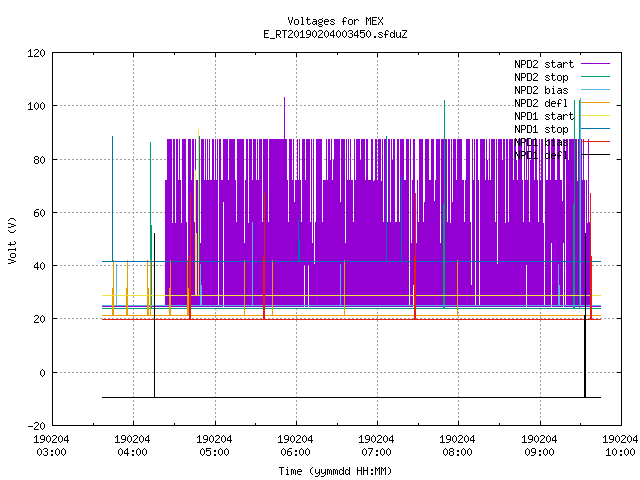Screen dimensions: 640x480
Task: Select the NPD1 stop legend label
Action: (541, 129)
